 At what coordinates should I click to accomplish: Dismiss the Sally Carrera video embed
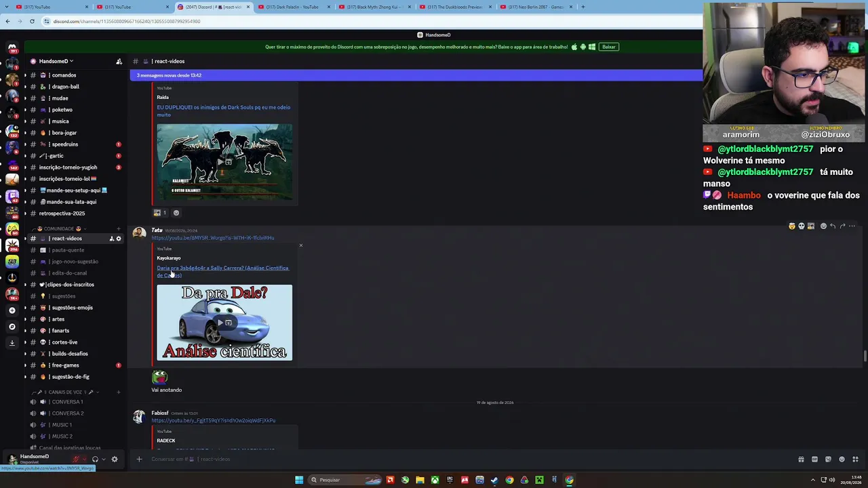[301, 245]
